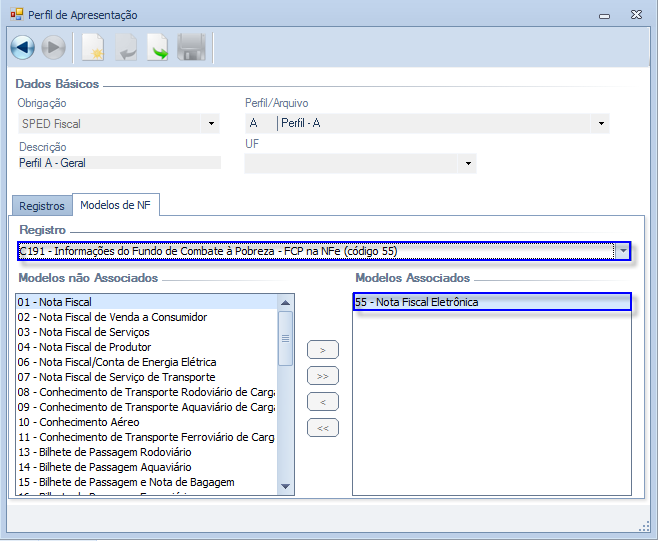This screenshot has height=541, width=658.
Task: Switch to the Registros tab
Action: point(42,206)
